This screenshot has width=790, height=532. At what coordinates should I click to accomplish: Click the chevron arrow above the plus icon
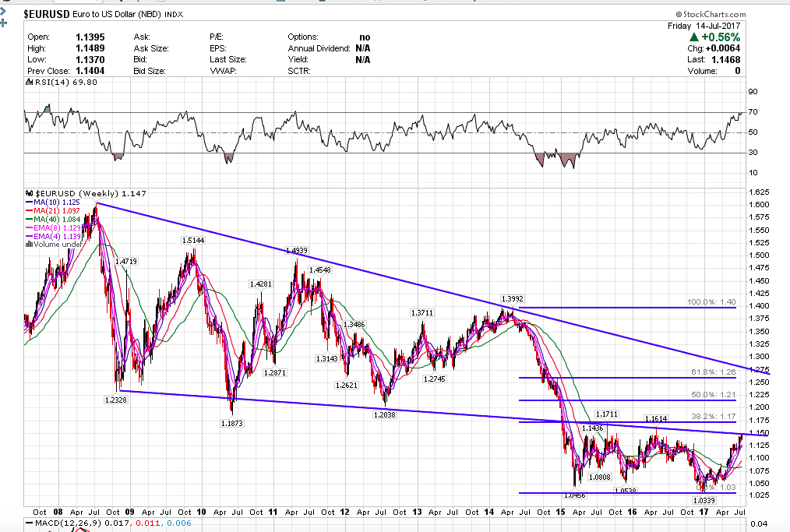pyautogui.click(x=3, y=9)
